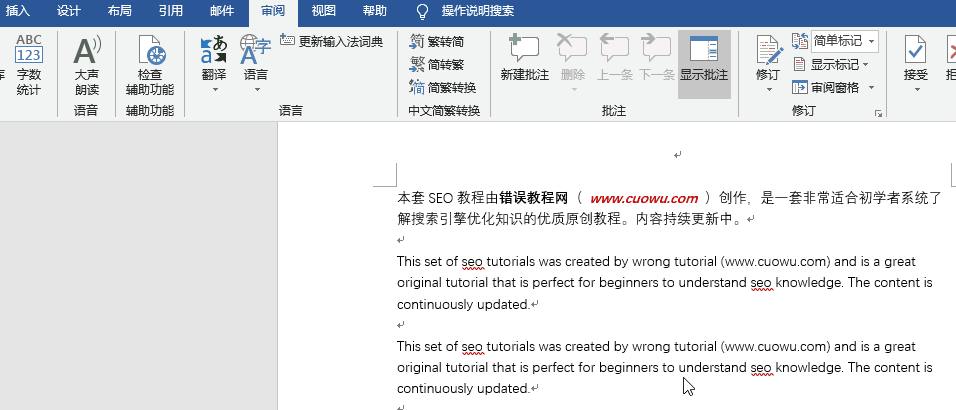Switch to the Insert (插入) tab
This screenshot has width=956, height=410.
[17, 11]
